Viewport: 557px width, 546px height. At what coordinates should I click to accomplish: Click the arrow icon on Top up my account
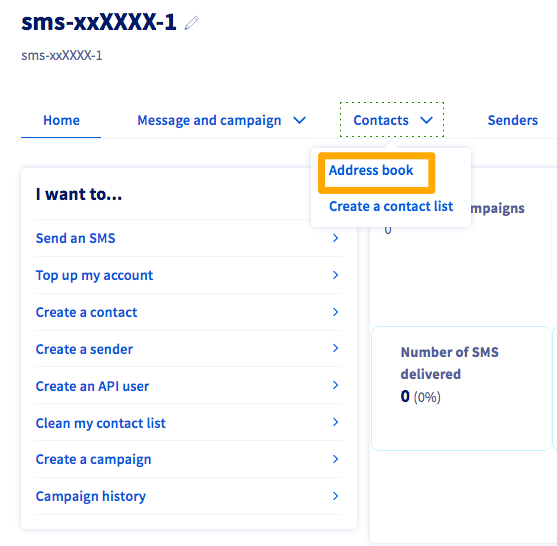[335, 275]
